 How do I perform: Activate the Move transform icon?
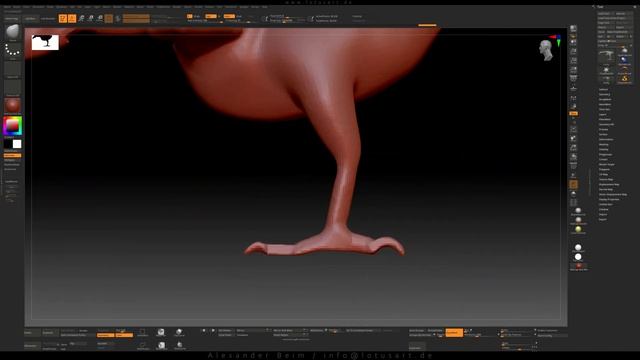coord(81,18)
